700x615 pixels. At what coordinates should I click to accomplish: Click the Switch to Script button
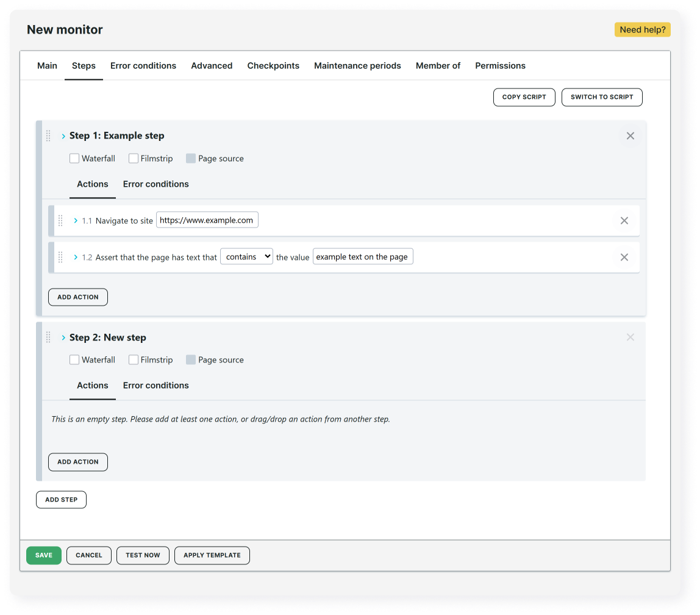pyautogui.click(x=601, y=97)
